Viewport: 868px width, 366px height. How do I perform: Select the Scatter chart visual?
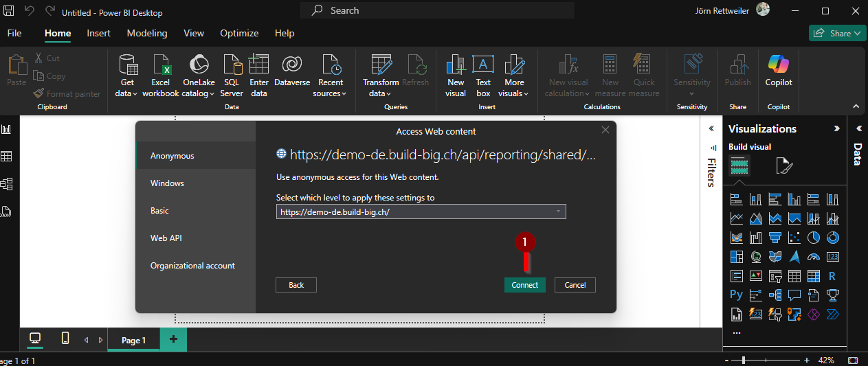click(x=794, y=238)
